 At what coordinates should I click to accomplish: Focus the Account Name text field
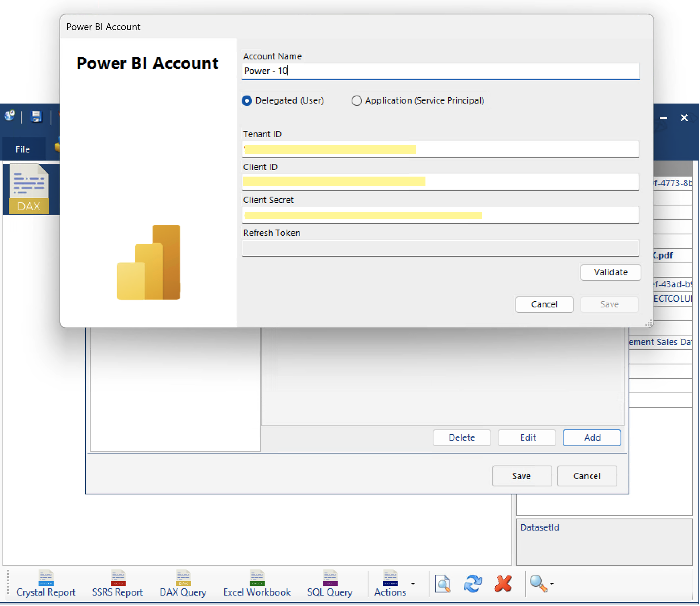tap(440, 71)
